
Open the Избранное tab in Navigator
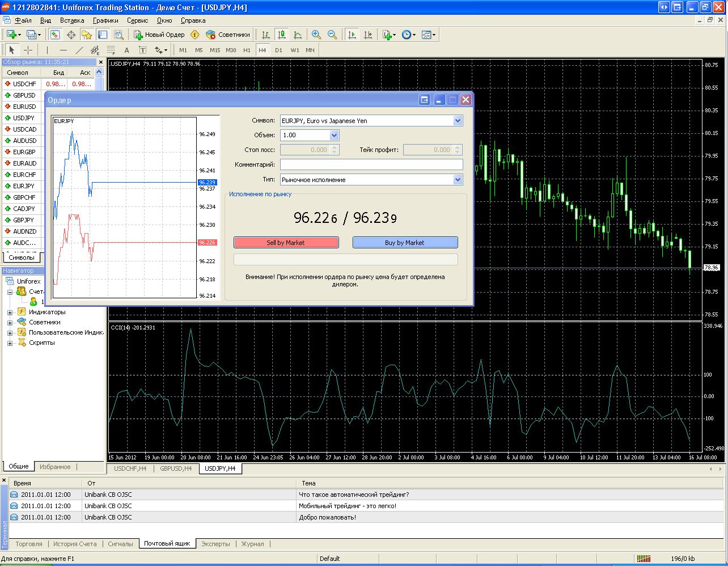pos(55,467)
